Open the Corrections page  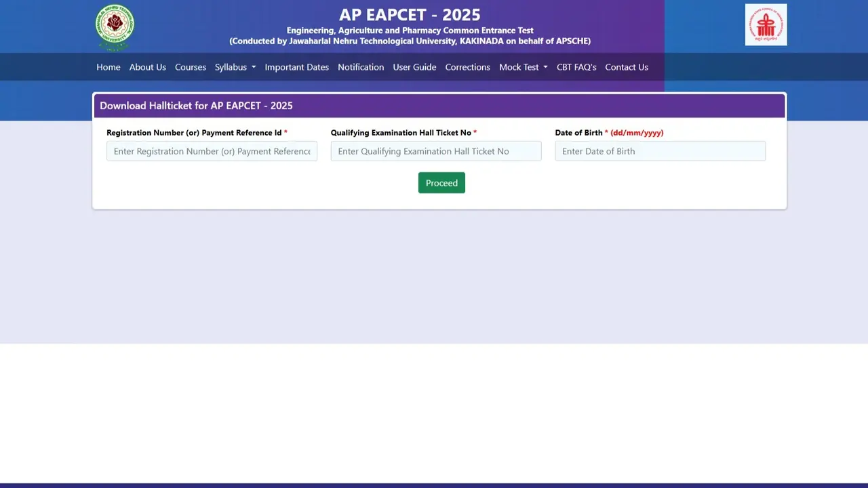click(467, 66)
